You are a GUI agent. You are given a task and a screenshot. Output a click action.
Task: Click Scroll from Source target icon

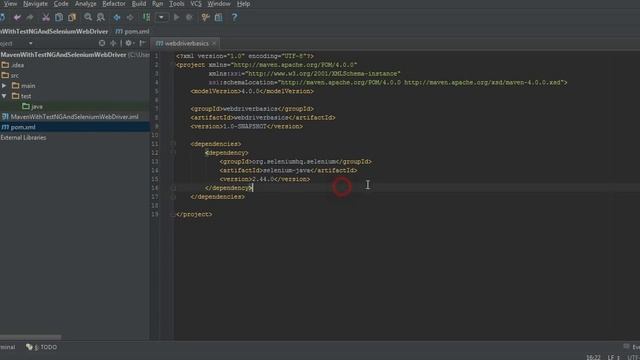coord(102,43)
